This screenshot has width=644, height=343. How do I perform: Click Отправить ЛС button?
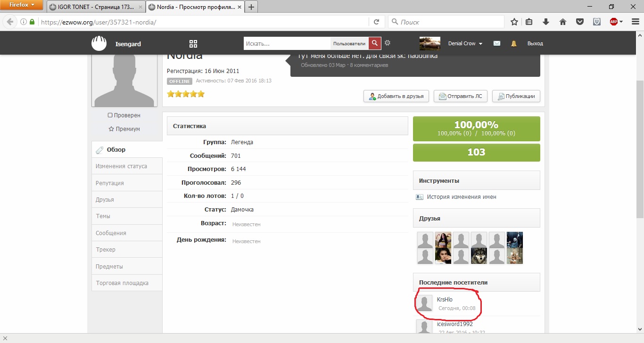[460, 96]
